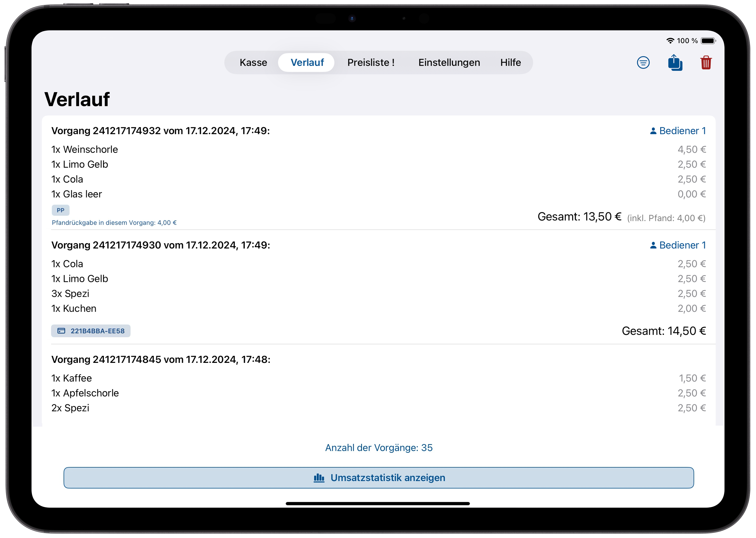756x538 pixels.
Task: Open the filter options icon
Action: 643,63
